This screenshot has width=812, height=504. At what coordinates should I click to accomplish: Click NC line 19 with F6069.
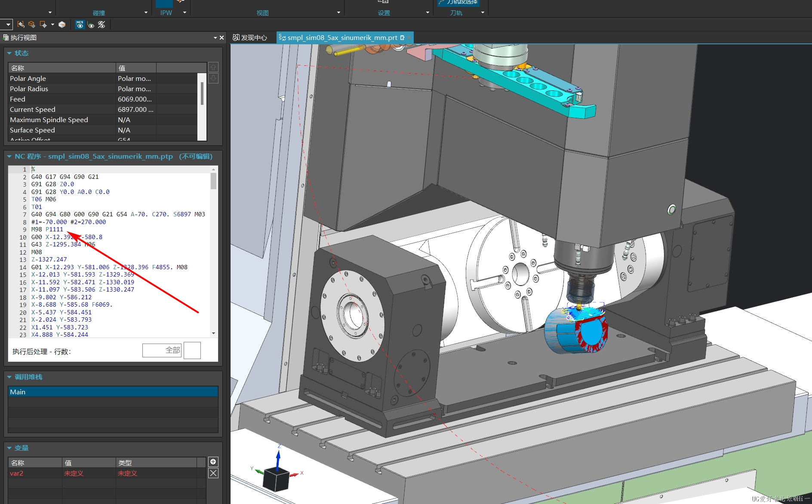pyautogui.click(x=72, y=304)
